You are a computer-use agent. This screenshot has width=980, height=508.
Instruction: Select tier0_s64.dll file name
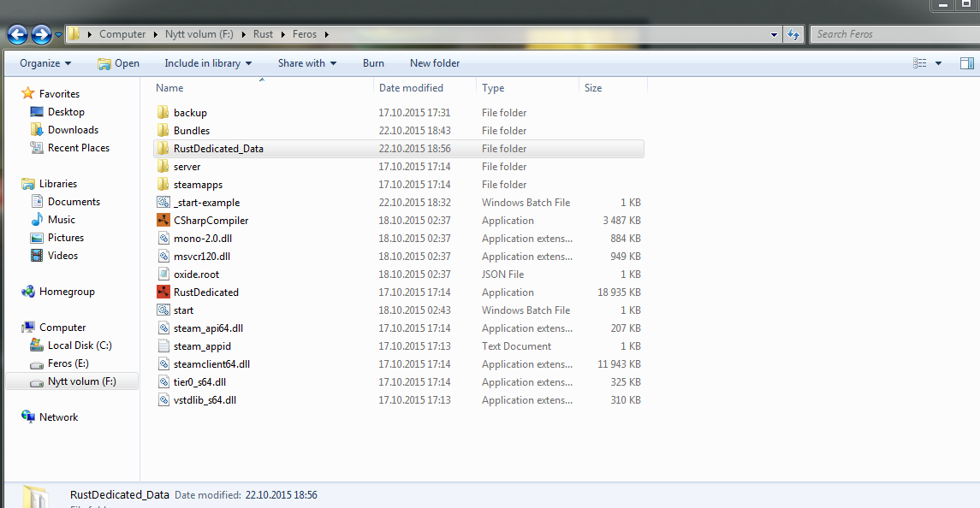pyautogui.click(x=199, y=382)
